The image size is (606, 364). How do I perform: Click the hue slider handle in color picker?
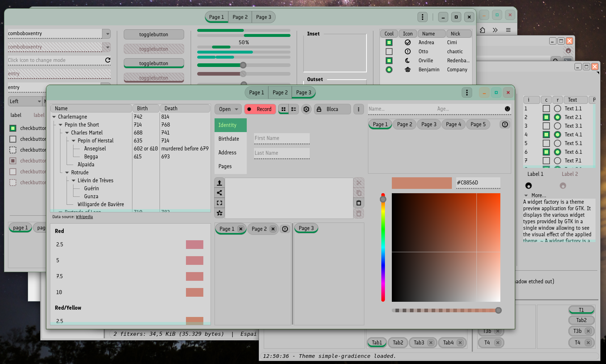coord(383,199)
